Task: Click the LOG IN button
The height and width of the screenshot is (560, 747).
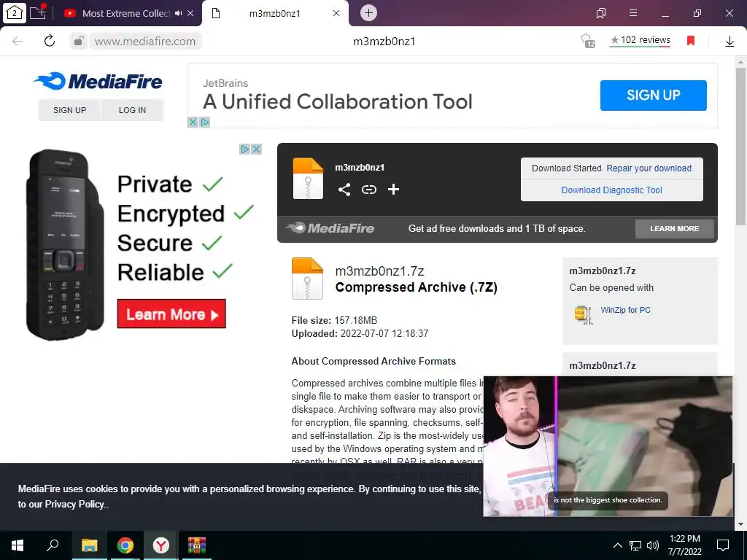Action: tap(133, 110)
